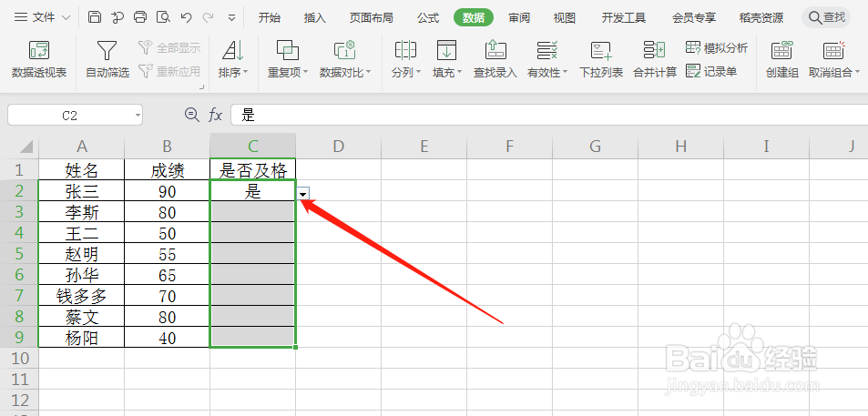Click cell containing 李斯

pyautogui.click(x=82, y=212)
